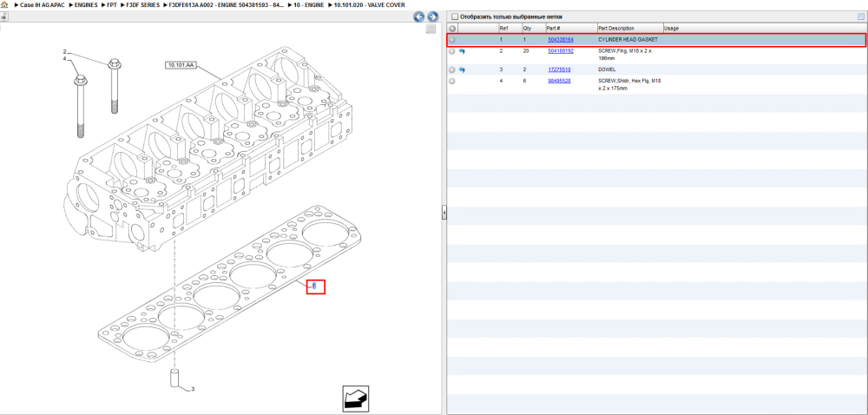Sort by Part Description column header
Image resolution: width=868 pixels, height=415 pixels.
tap(630, 29)
